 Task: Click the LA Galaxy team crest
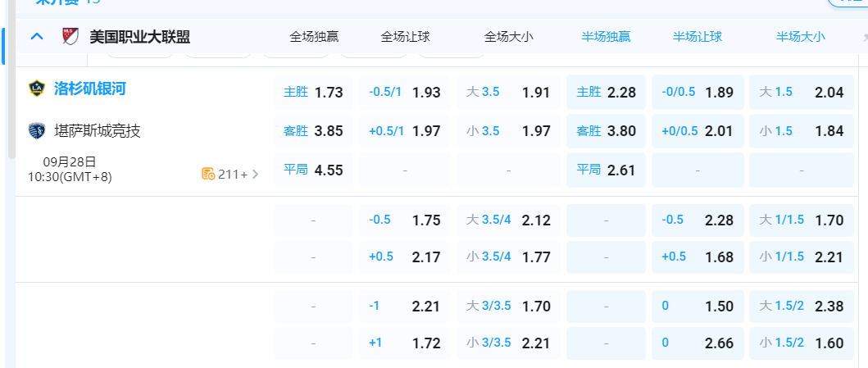tap(36, 89)
